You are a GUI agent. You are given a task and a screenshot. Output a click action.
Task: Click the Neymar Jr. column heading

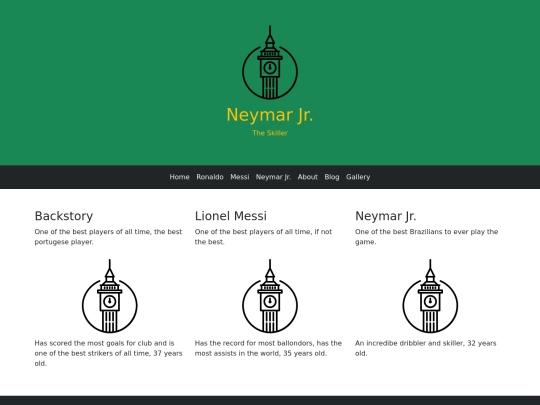tap(386, 216)
